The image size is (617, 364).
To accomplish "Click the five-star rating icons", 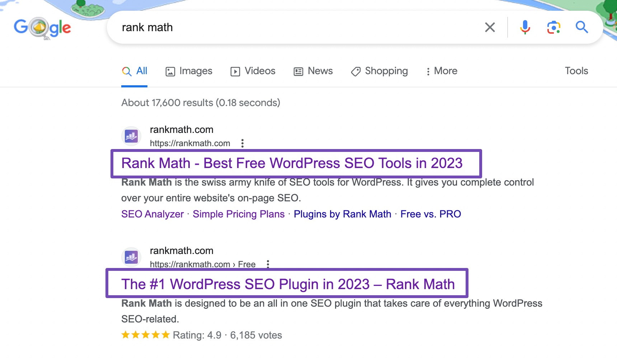I will (x=145, y=335).
